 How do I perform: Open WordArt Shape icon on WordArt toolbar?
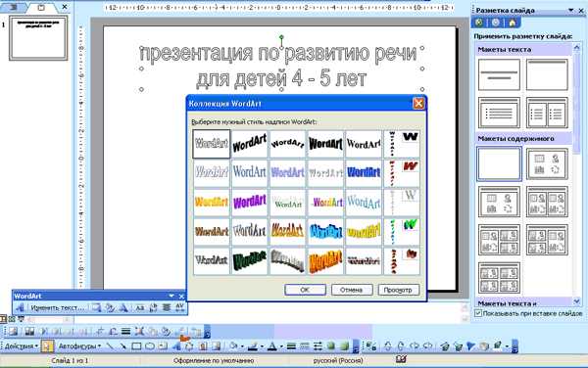click(x=123, y=307)
